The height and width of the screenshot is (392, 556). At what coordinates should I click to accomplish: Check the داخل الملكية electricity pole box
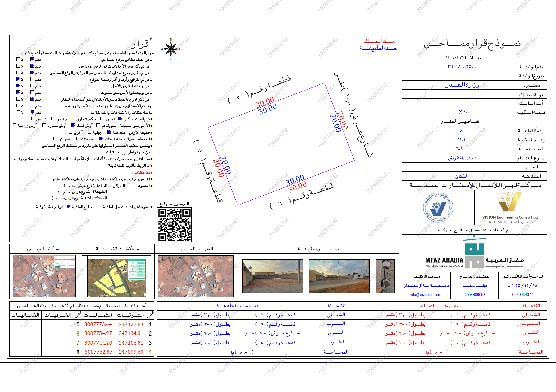tap(99, 207)
